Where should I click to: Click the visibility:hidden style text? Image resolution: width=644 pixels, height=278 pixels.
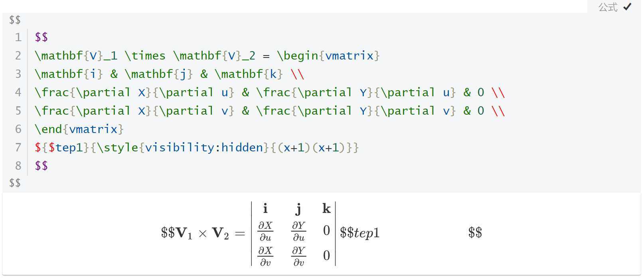click(204, 147)
